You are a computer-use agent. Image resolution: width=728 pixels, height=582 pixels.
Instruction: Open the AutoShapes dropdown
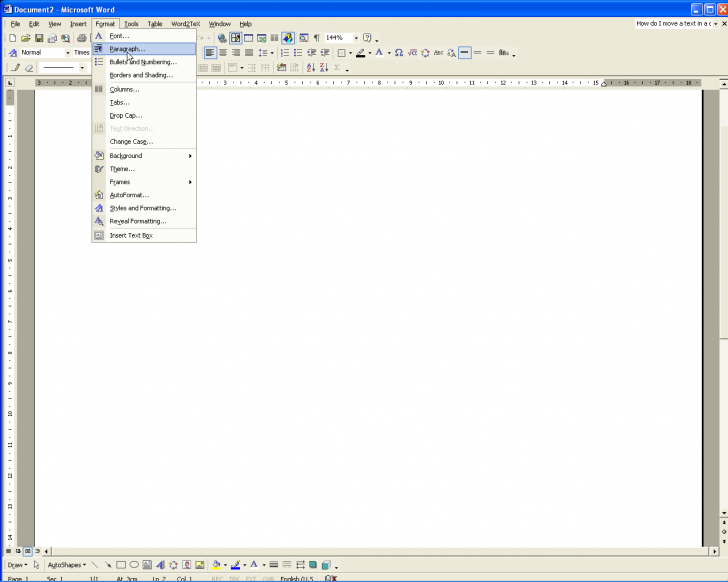click(x=67, y=565)
